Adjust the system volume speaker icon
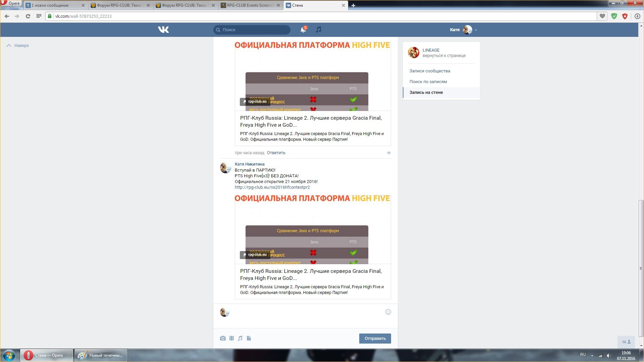The image size is (644, 362). pyautogui.click(x=608, y=356)
